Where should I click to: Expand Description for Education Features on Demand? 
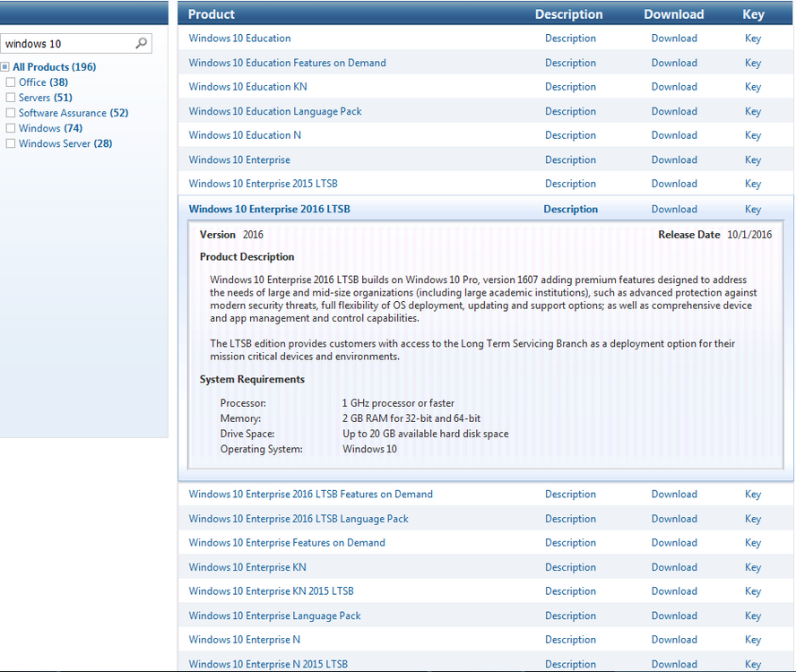[571, 63]
